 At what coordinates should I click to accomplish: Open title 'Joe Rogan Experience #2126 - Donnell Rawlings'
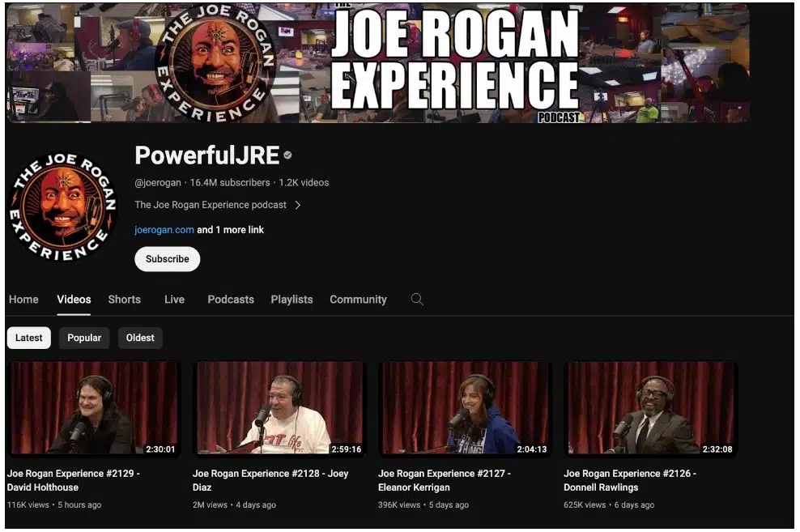(630, 480)
